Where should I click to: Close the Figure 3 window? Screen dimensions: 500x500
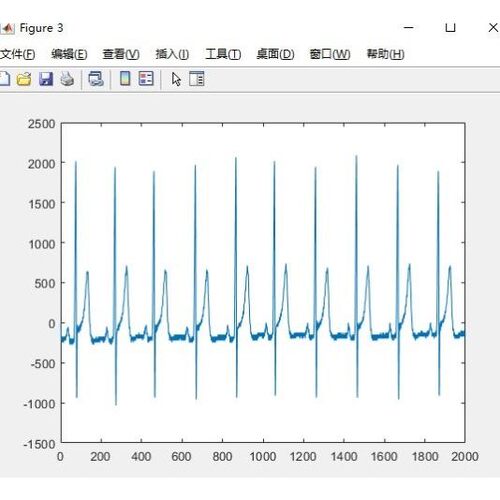[493, 28]
